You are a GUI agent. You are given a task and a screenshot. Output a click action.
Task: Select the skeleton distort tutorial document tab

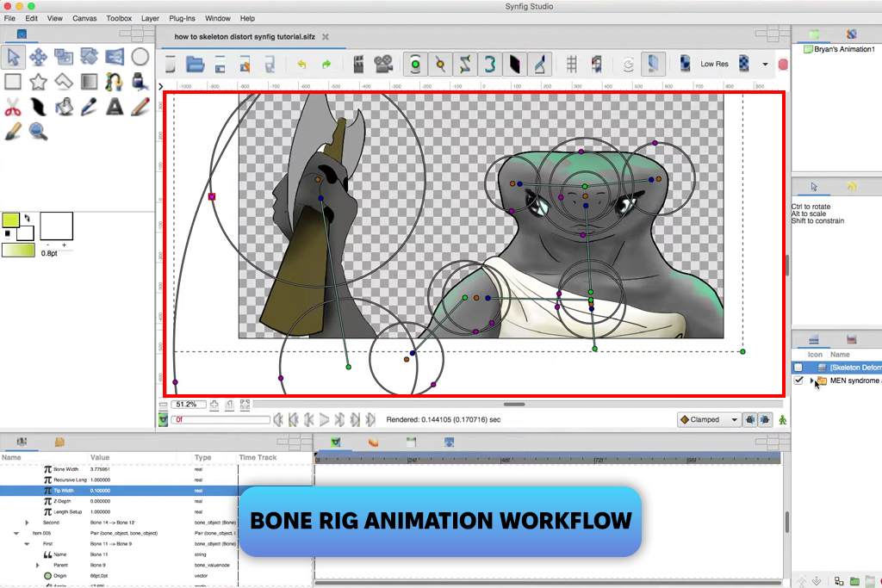click(x=245, y=36)
